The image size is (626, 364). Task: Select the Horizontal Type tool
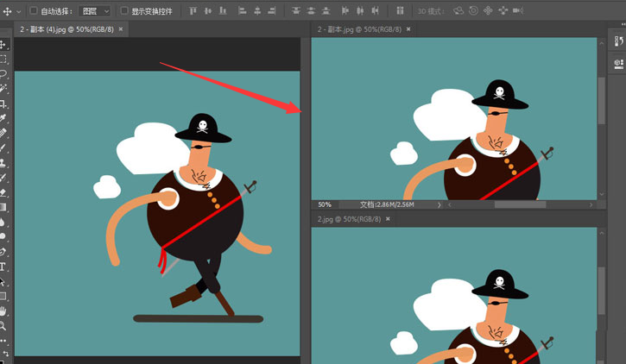(3, 267)
